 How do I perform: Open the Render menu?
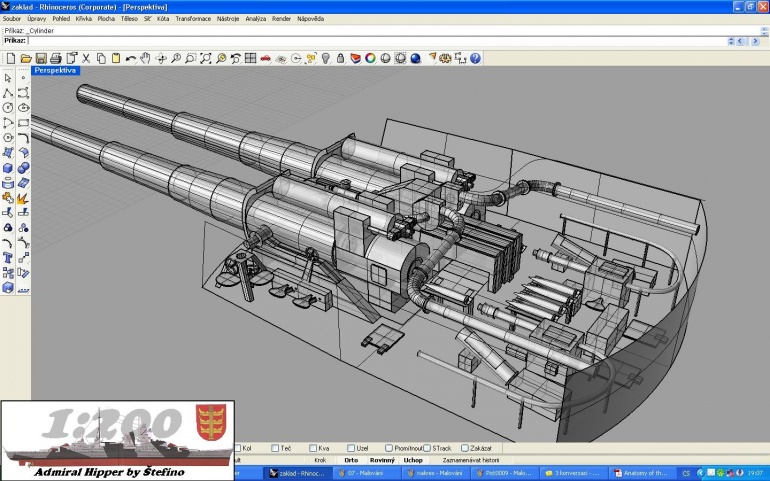281,19
